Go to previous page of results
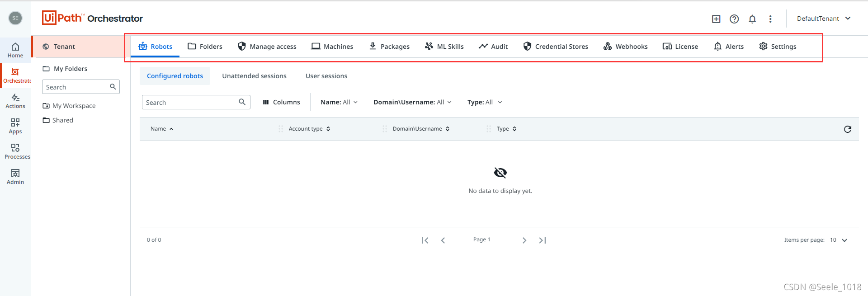Screen dimensions: 868x296 (x=443, y=240)
